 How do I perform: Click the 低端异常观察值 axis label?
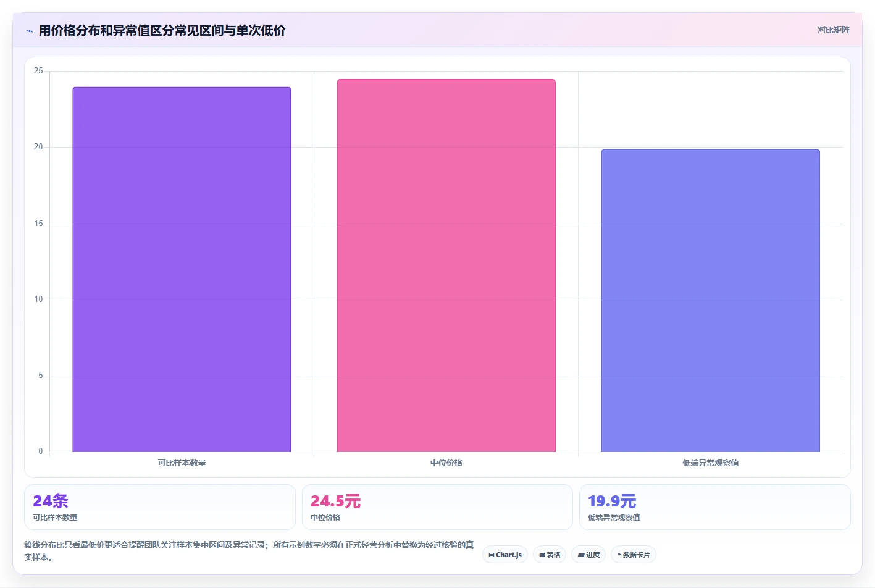click(710, 463)
